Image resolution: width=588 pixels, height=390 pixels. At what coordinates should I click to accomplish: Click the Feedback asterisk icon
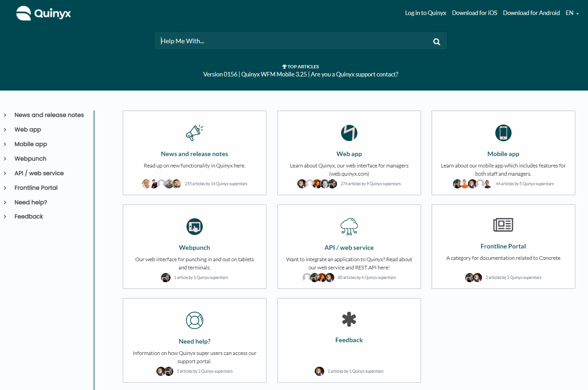349,319
